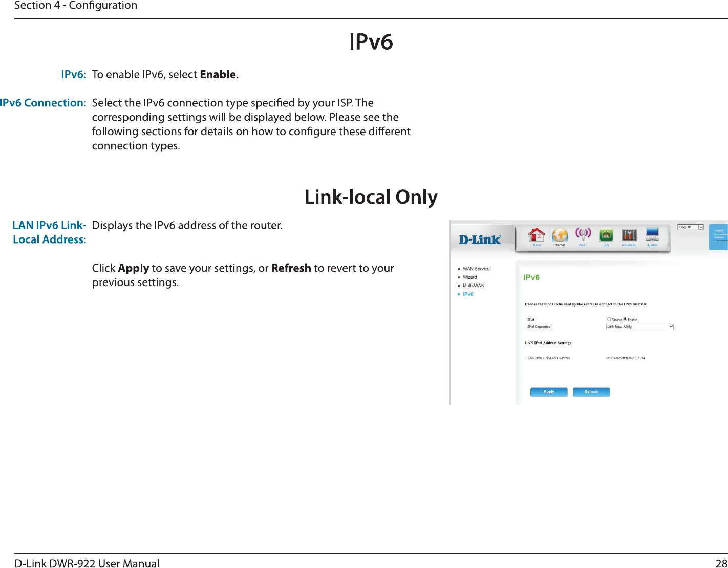Open the Advanced tools icon
728x568 pixels.
629,235
